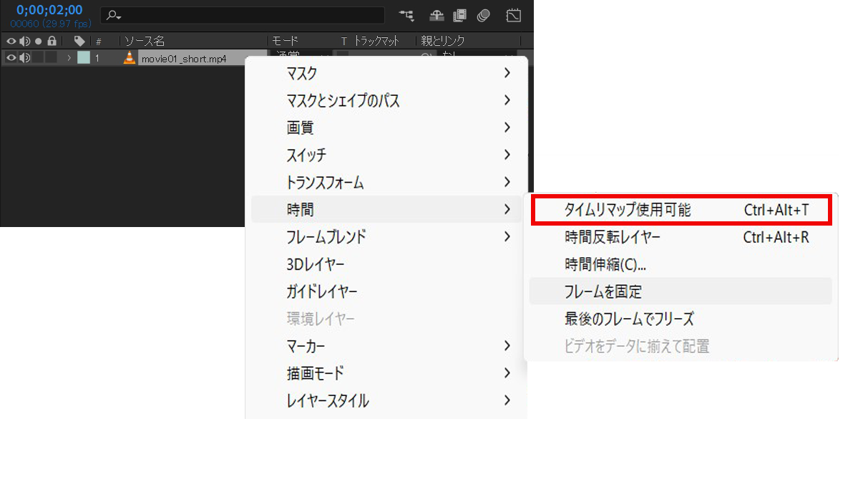Click the VLC cone icon of movie01_short.mp4

130,59
